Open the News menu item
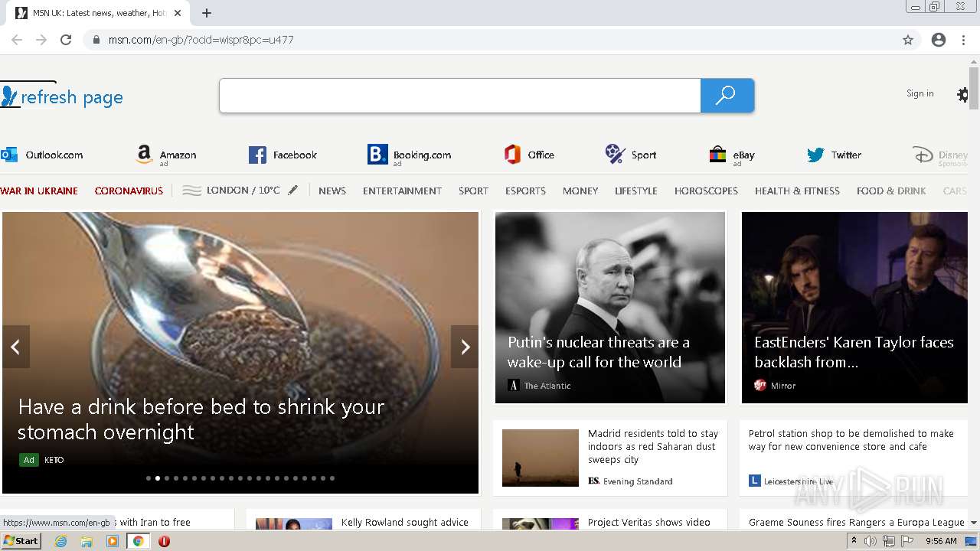 click(x=332, y=191)
